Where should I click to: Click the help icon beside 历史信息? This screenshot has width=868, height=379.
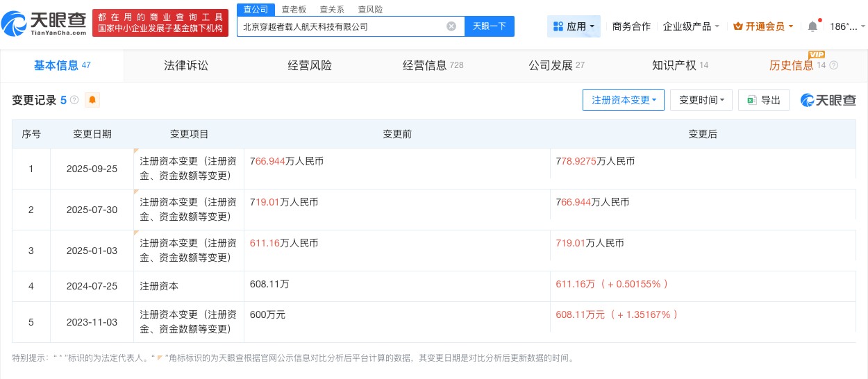point(833,66)
